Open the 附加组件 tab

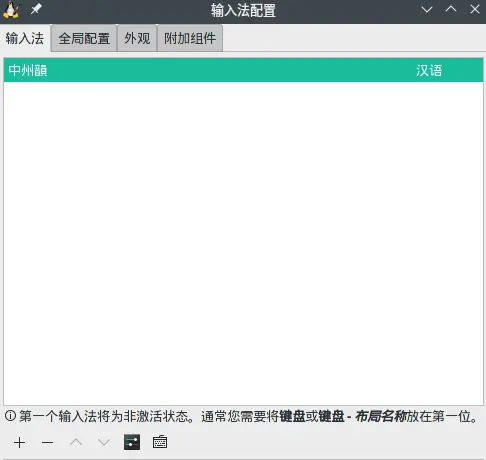(x=190, y=38)
